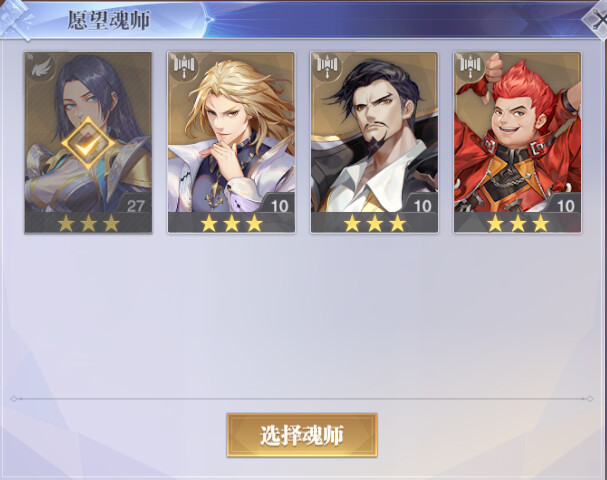Click the three stars under dark-haired heroine
The height and width of the screenshot is (480, 607).
(88, 223)
